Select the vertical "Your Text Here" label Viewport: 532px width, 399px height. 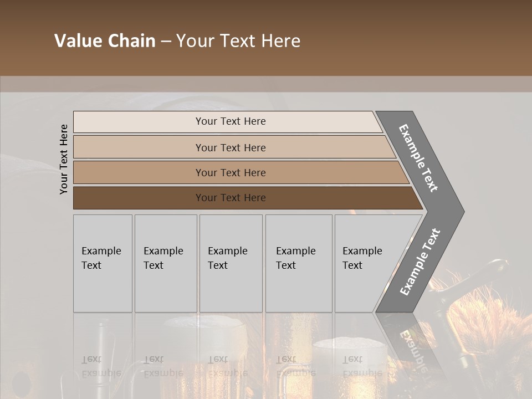click(x=64, y=160)
